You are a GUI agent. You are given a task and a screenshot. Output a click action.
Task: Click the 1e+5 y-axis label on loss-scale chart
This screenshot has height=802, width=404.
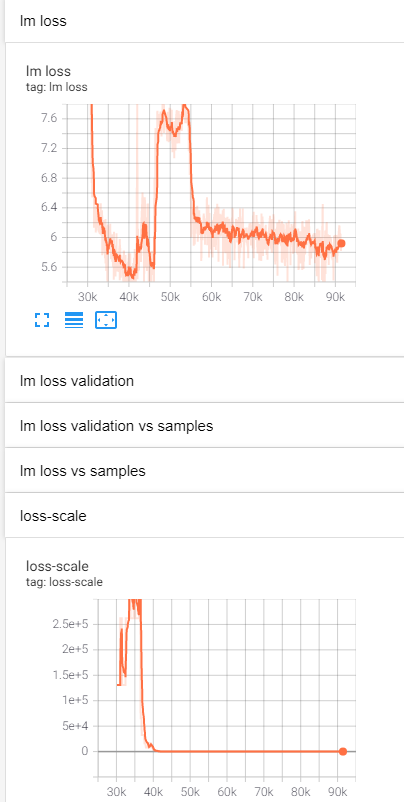coord(77,700)
